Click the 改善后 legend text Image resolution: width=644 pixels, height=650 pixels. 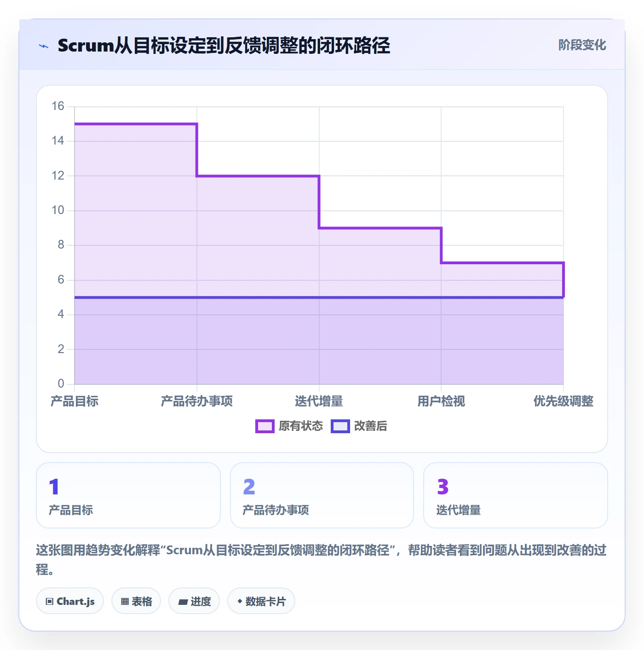coord(370,426)
